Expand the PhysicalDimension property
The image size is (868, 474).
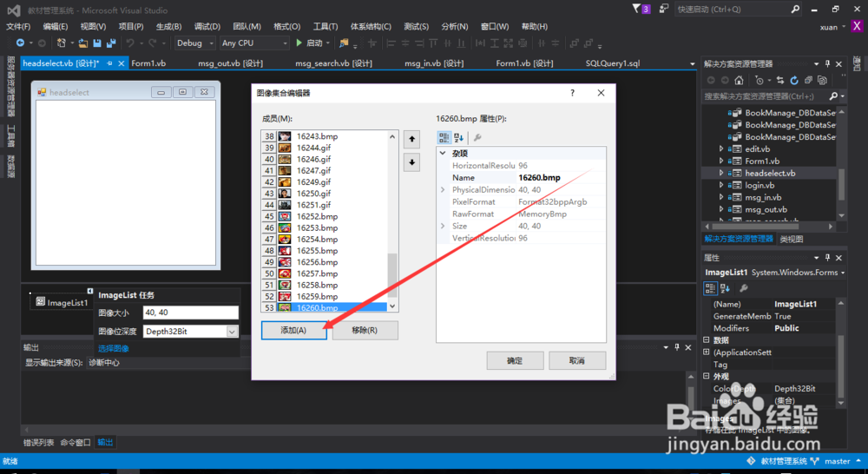[443, 190]
